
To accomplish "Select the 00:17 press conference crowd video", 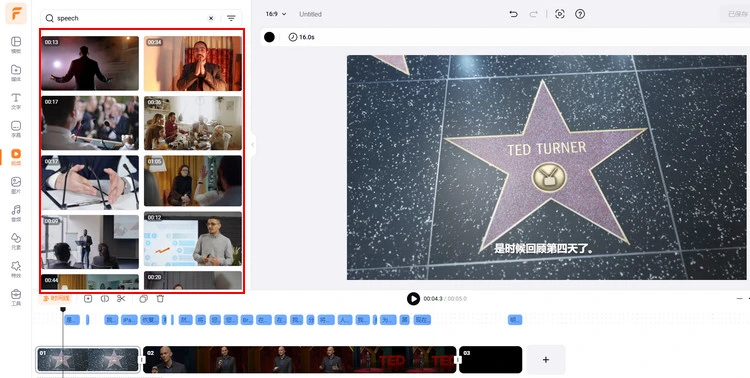I will 90,123.
